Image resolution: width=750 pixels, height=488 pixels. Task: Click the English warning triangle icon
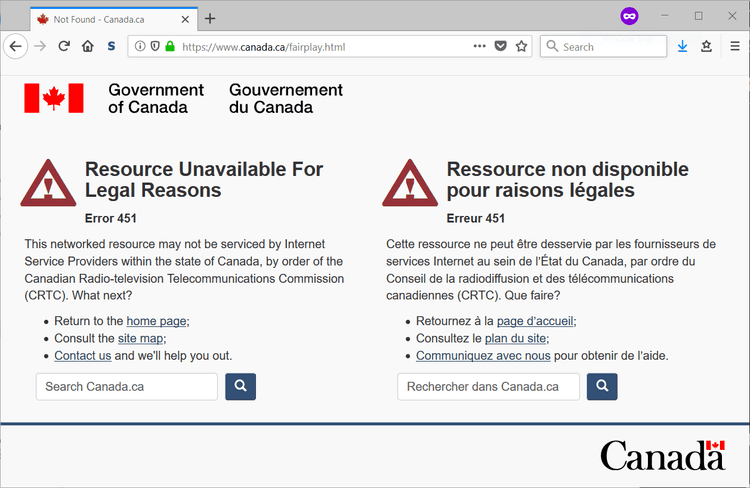[x=48, y=183]
